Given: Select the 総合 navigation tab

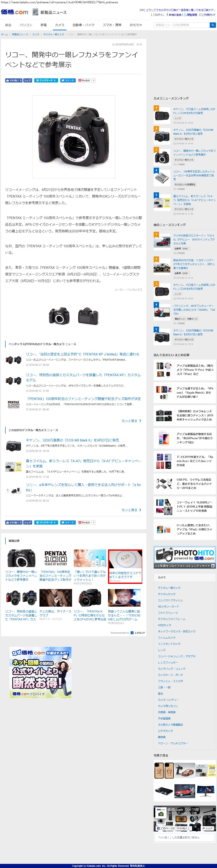Looking at the screenshot, I should coord(9,25).
